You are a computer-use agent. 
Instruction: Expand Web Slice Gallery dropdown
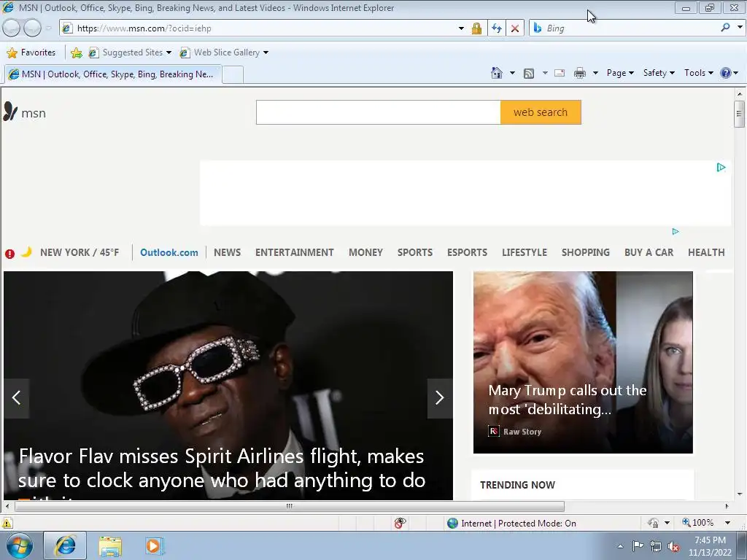tap(266, 52)
